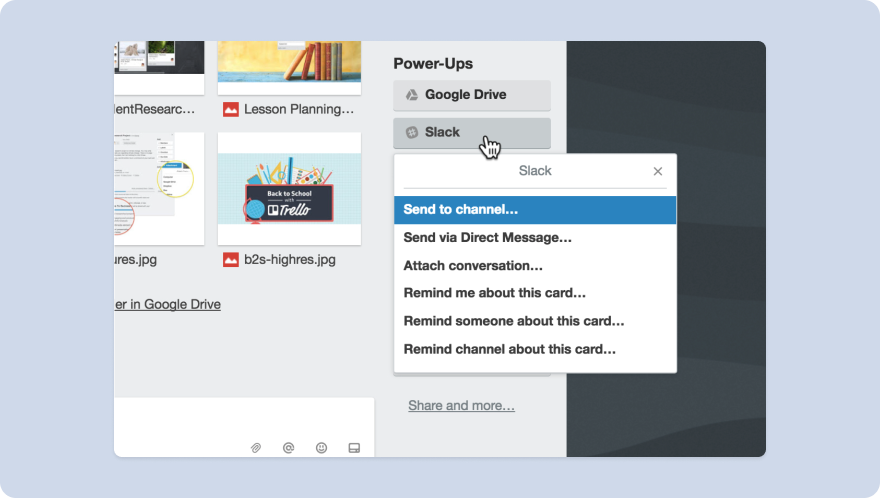Open the Back to School Trello thumbnail

pyautogui.click(x=289, y=189)
